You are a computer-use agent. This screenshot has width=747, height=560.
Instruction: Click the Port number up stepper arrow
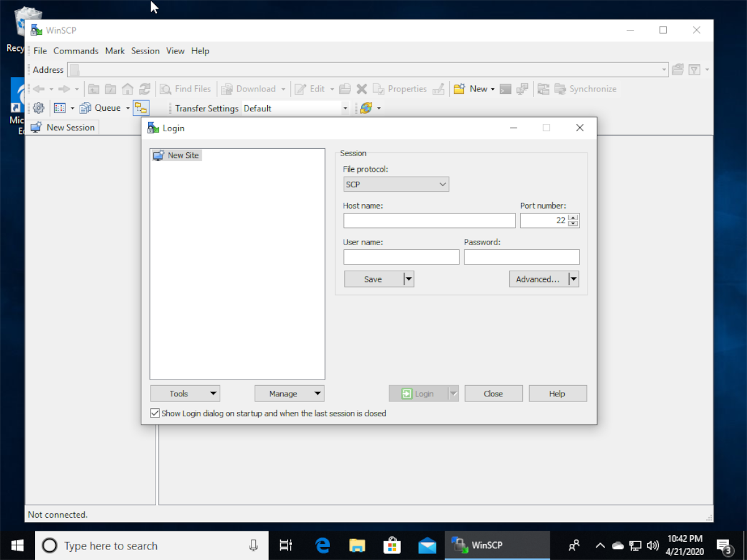(x=573, y=217)
